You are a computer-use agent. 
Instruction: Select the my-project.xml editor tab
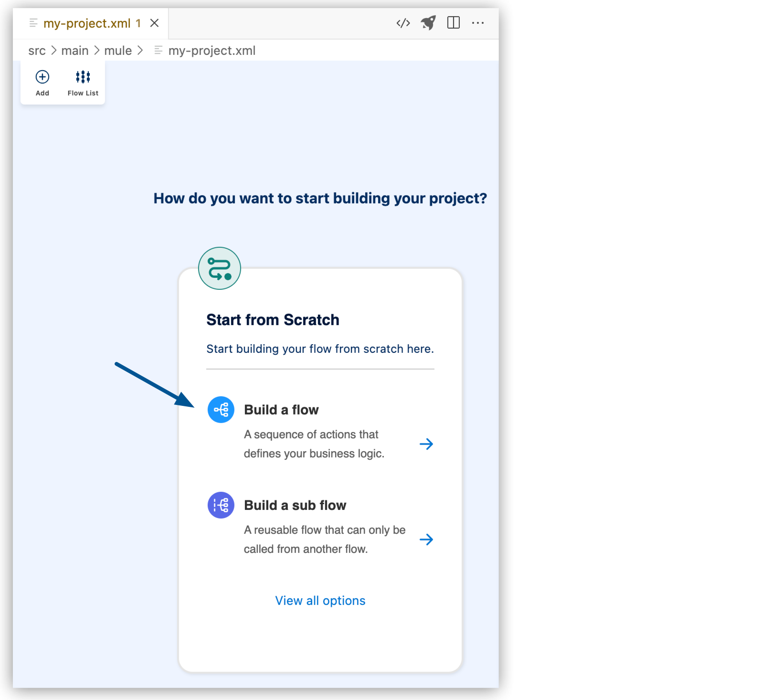87,23
